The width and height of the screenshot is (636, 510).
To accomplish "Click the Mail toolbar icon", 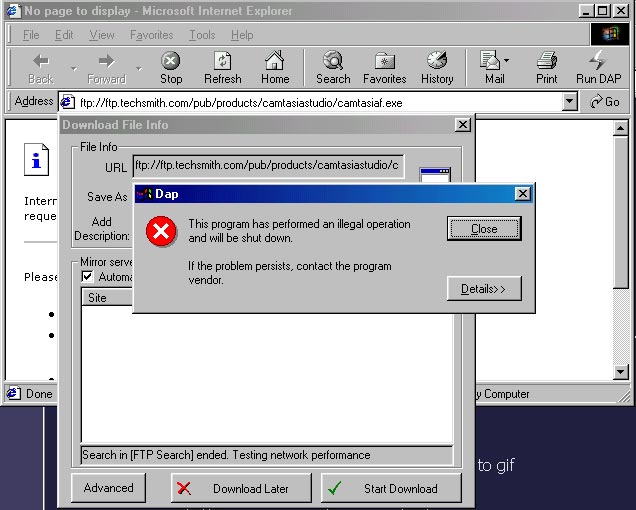I will click(490, 61).
